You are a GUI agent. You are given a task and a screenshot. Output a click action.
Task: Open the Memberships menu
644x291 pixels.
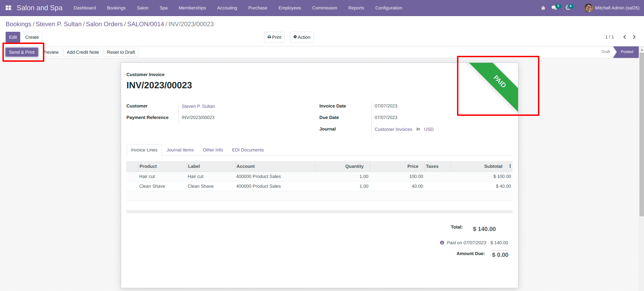192,8
